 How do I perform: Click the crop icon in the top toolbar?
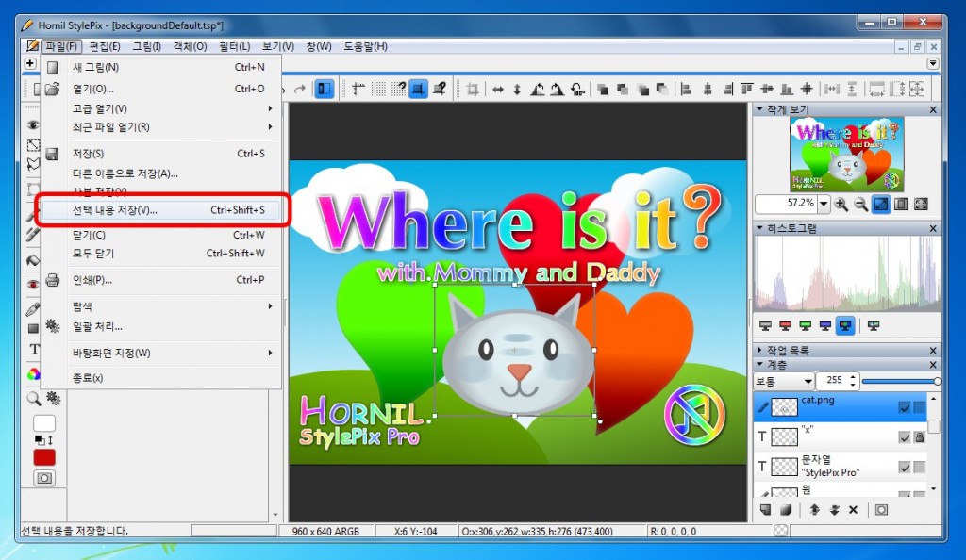point(473,90)
